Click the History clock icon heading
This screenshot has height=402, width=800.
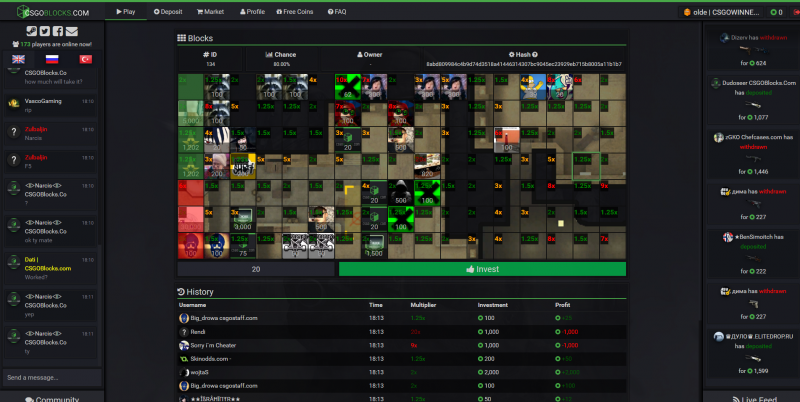tap(181, 292)
